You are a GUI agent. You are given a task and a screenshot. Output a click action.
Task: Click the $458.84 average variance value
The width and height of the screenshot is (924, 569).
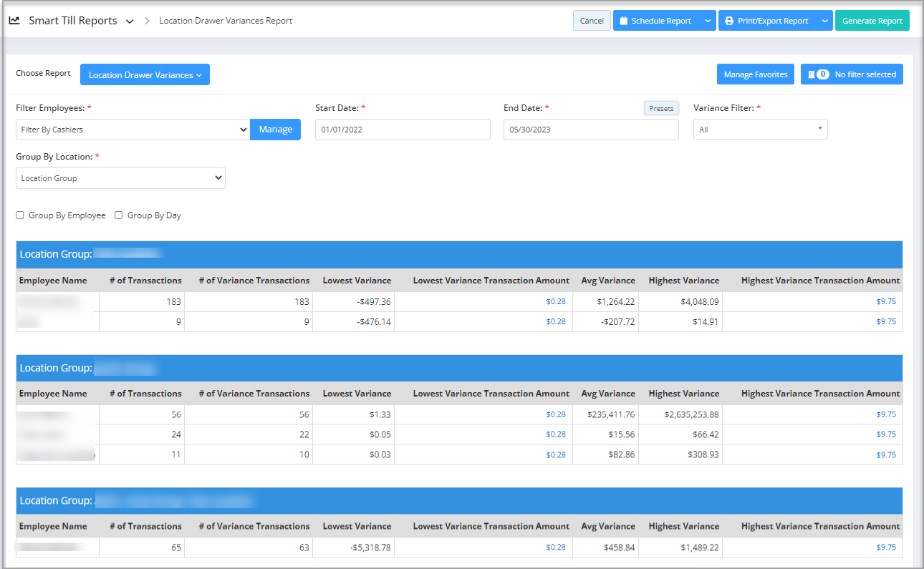coord(620,548)
